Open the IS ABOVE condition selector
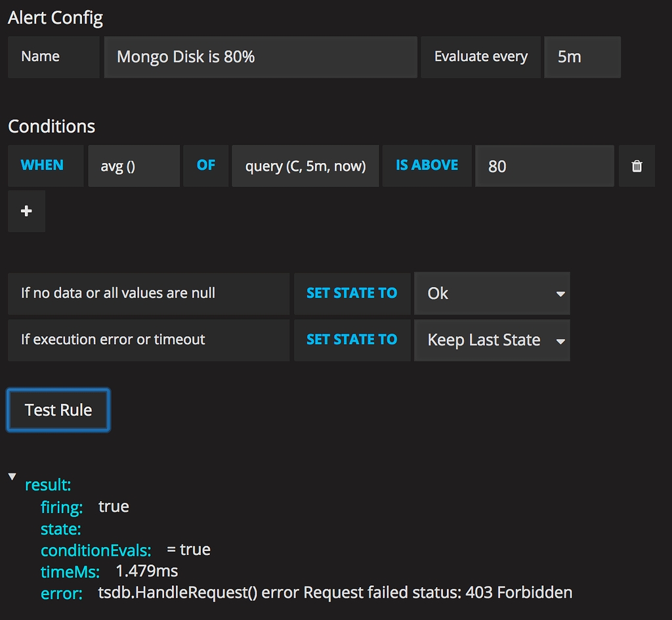The image size is (672, 620). (427, 166)
